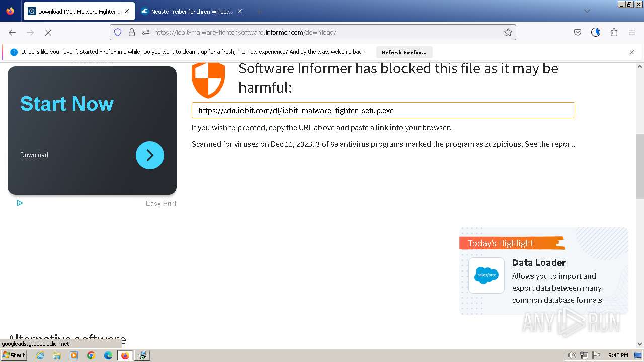Save page to Pocket
The width and height of the screenshot is (644, 362).
(578, 32)
